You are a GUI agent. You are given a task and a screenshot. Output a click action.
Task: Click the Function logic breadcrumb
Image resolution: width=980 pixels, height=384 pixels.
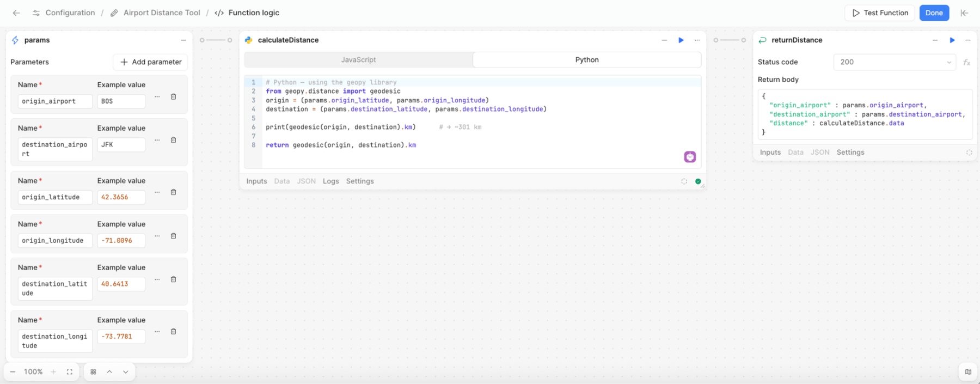(x=247, y=13)
